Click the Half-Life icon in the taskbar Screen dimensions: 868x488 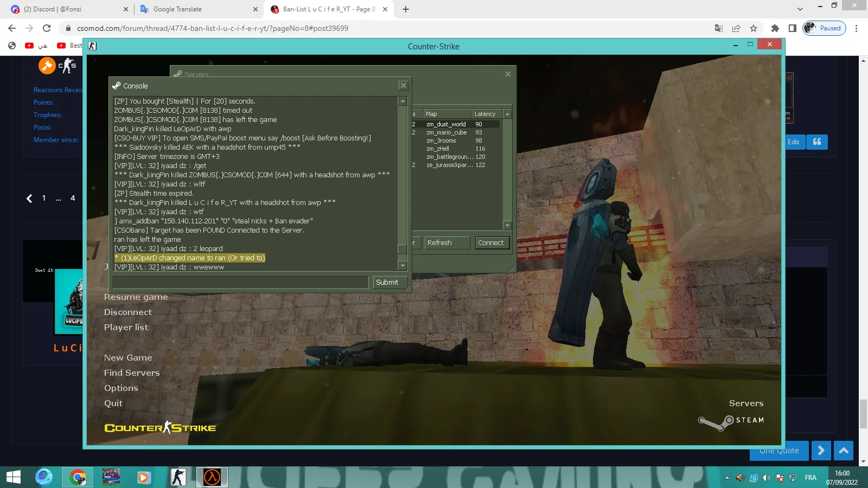212,477
